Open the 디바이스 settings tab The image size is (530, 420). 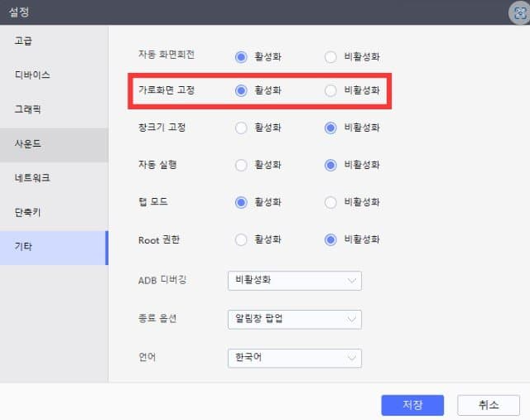point(54,75)
